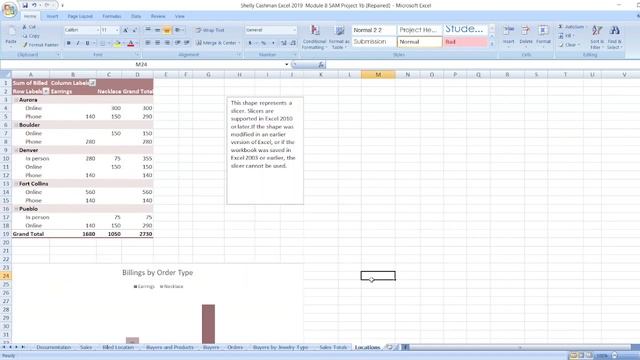Copy the selection to the clipboard
Image resolution: width=640 pixels, height=360 pixels.
click(x=31, y=36)
